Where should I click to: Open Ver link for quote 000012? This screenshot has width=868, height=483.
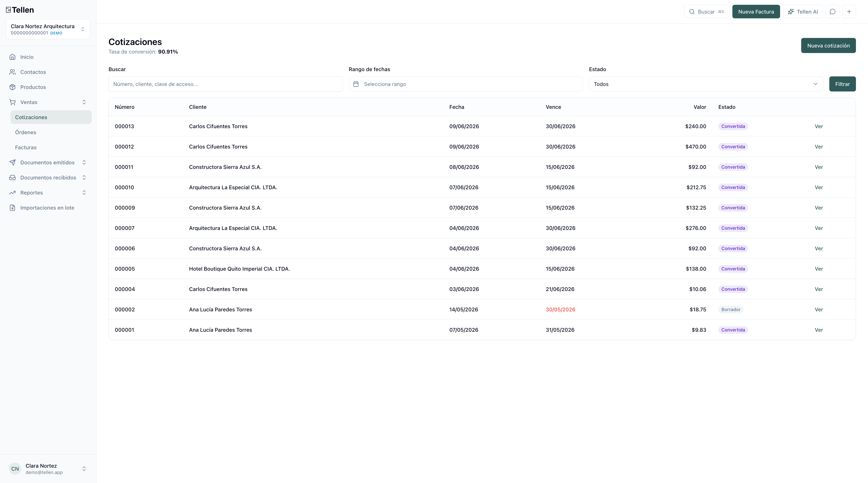(x=819, y=147)
